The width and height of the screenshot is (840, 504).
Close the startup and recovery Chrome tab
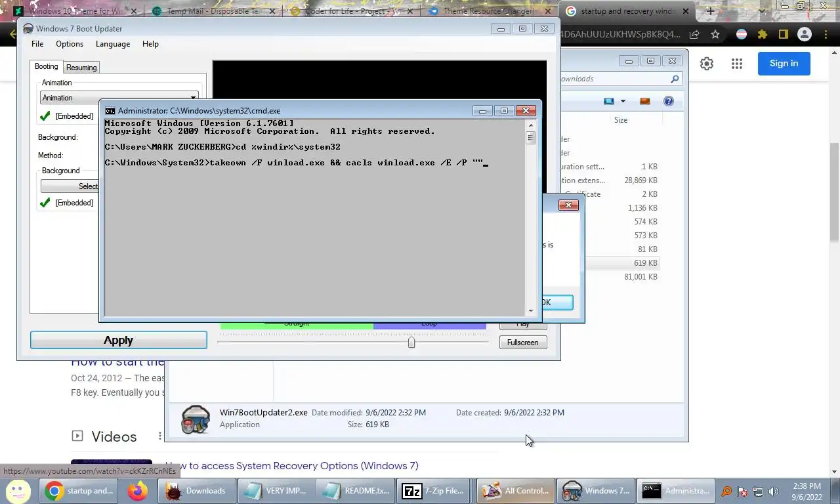coord(686,11)
